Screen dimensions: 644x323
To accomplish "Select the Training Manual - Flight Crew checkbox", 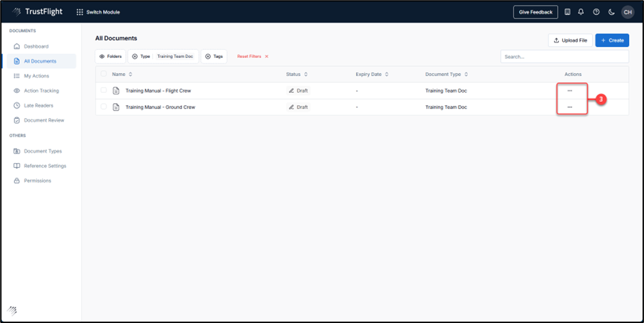I will coord(104,90).
